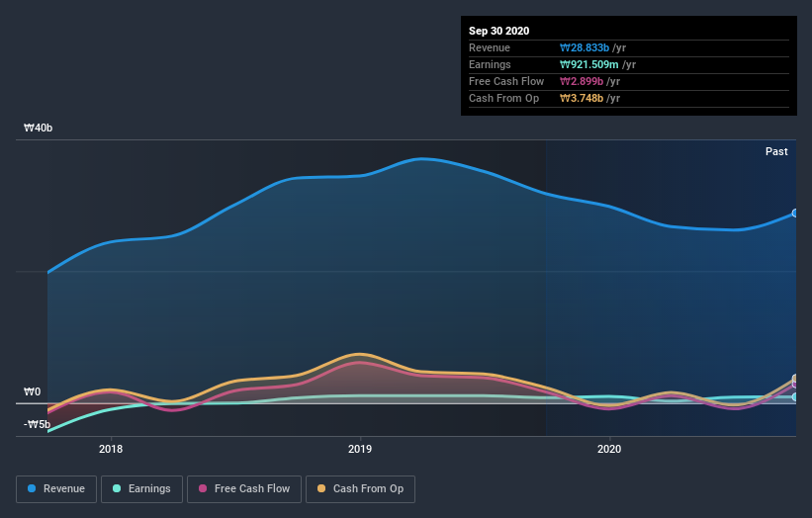
Task: Click the ₩28.833b revenue value
Action: (x=585, y=47)
